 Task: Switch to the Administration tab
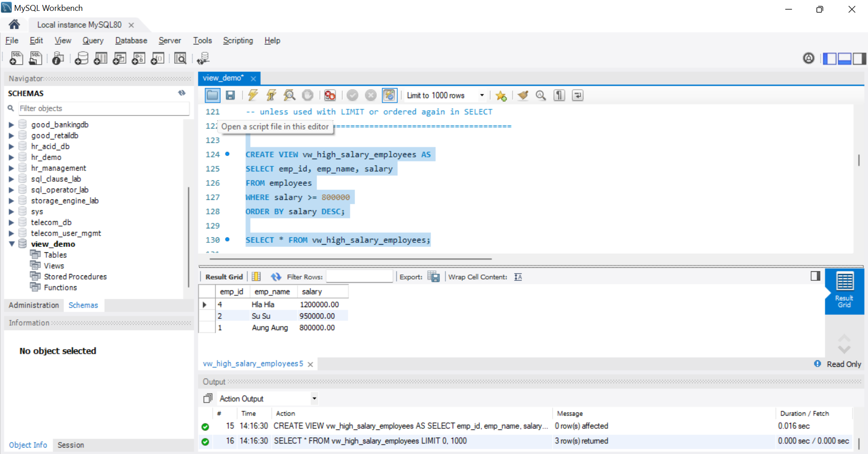pyautogui.click(x=34, y=305)
